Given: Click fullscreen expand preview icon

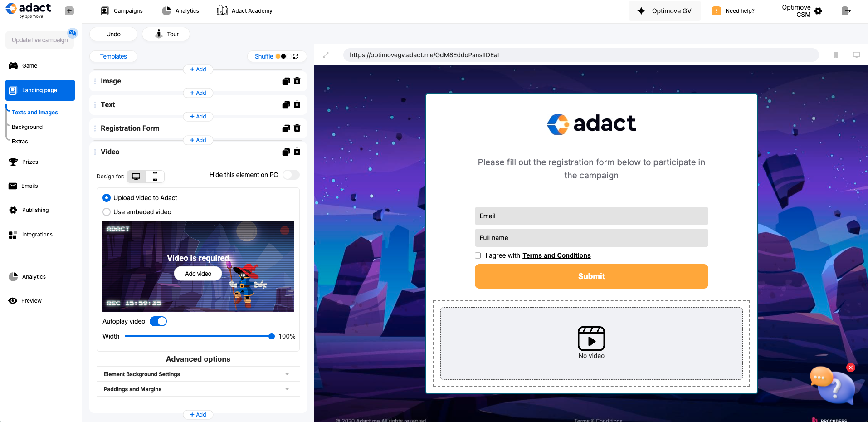Looking at the screenshot, I should point(326,55).
